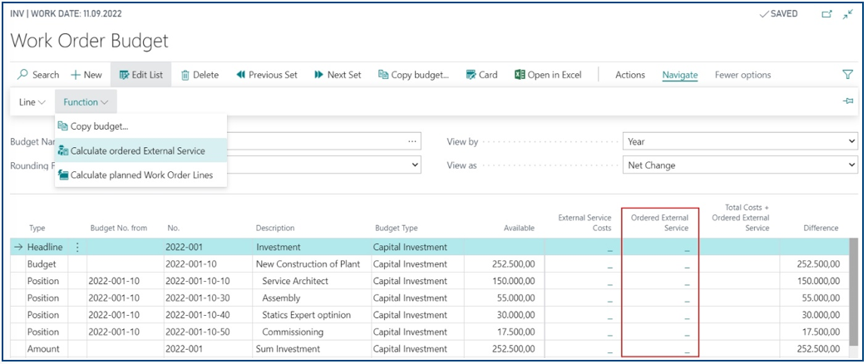Click Available value 55.000,00

[x=516, y=298]
